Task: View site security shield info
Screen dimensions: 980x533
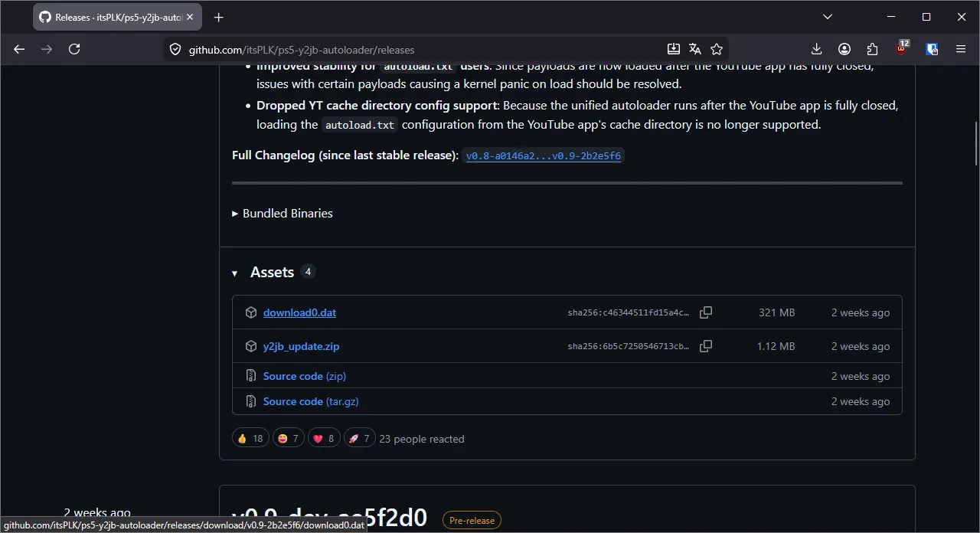Action: click(x=175, y=49)
